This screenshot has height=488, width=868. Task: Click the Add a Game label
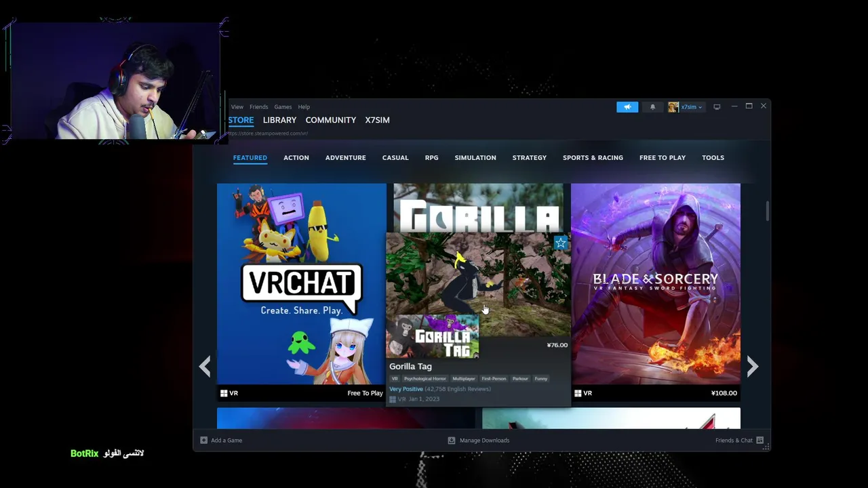pos(226,441)
